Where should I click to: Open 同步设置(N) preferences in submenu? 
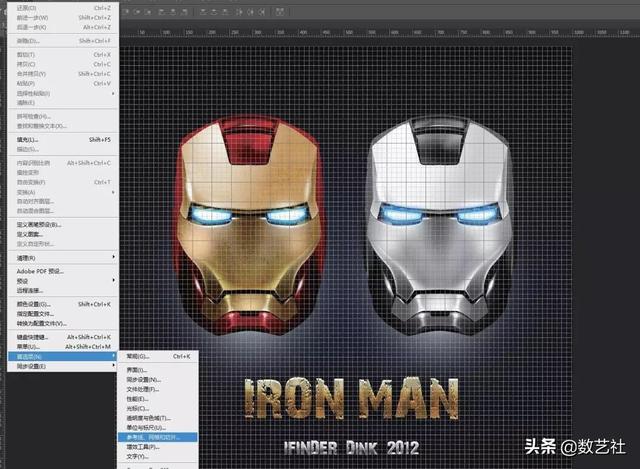click(158, 380)
